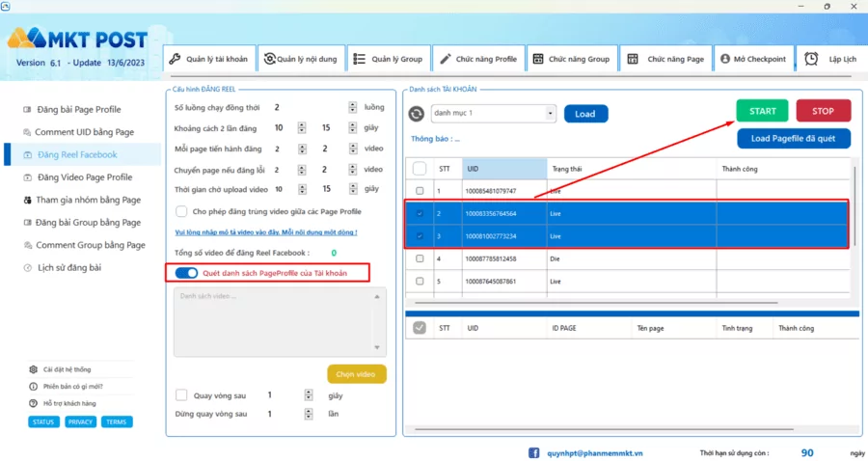Click the list icon on Quản lý Group
Screen dimensions: 868x461
pos(360,59)
